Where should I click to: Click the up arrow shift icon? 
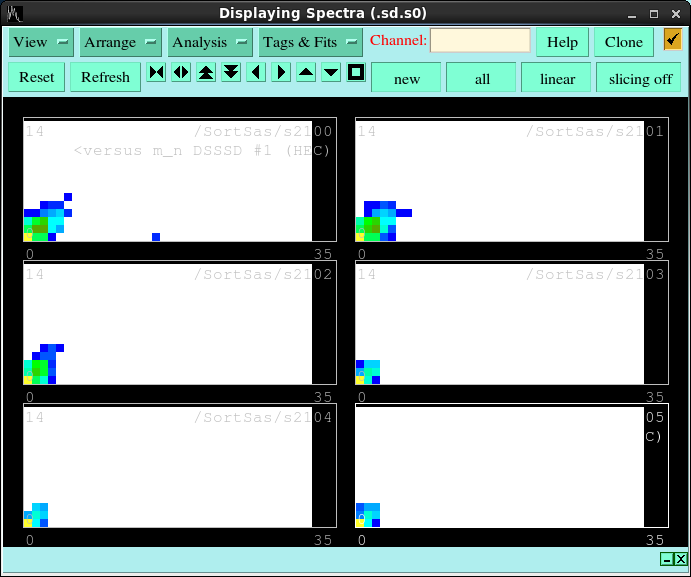[x=306, y=72]
